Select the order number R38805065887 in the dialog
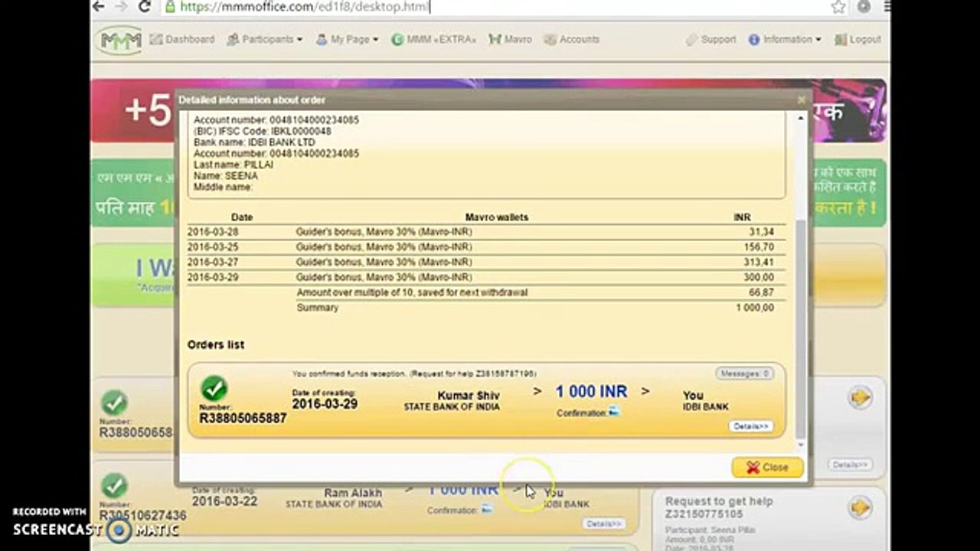 [243, 419]
